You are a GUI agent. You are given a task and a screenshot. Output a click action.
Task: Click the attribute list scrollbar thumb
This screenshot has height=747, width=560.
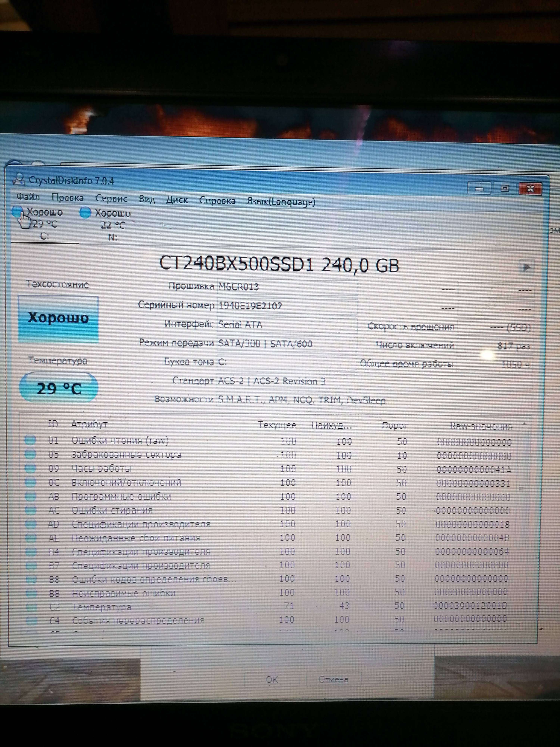pos(521,487)
